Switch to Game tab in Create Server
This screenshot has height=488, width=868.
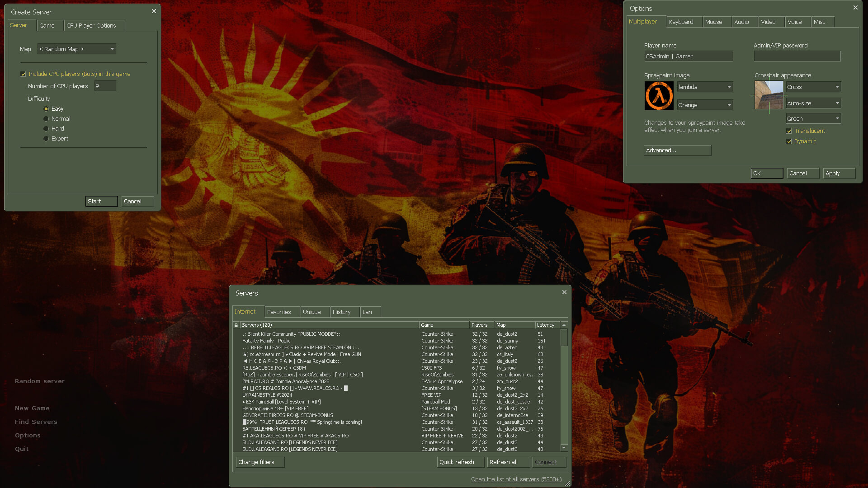click(x=50, y=26)
